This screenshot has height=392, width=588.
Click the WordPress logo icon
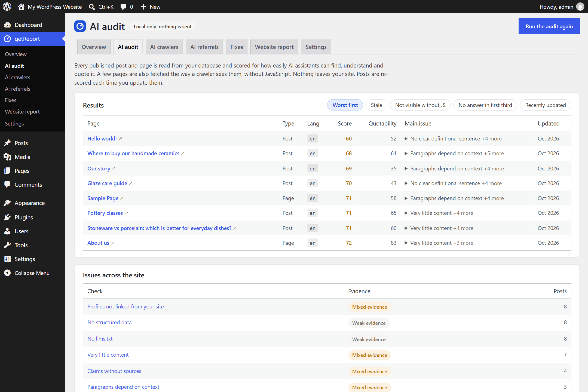click(7, 7)
